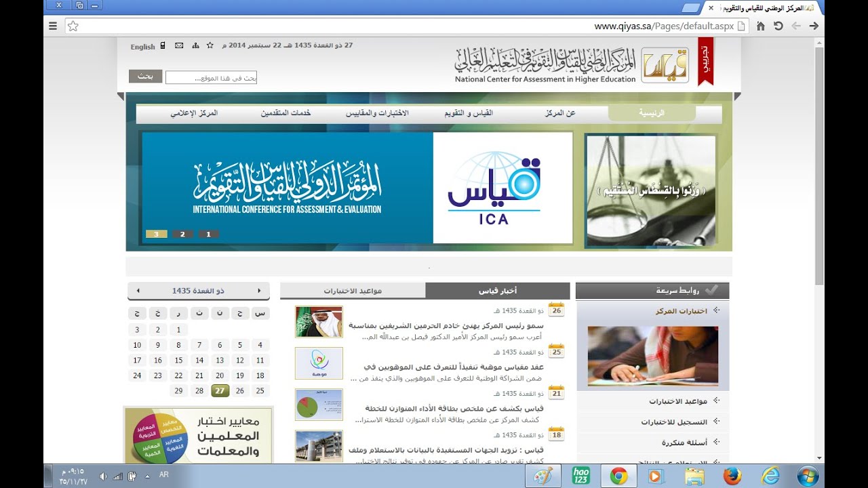Open the عن المركز menu item

point(560,113)
